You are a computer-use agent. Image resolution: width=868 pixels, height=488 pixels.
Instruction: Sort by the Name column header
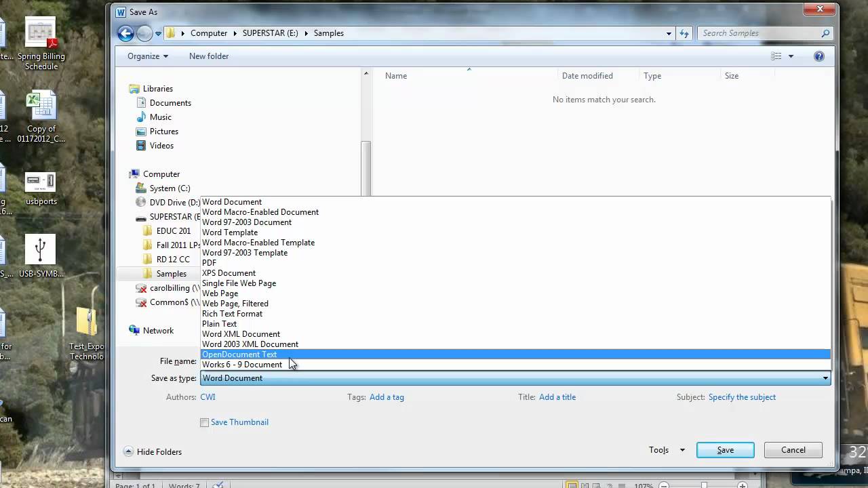396,76
